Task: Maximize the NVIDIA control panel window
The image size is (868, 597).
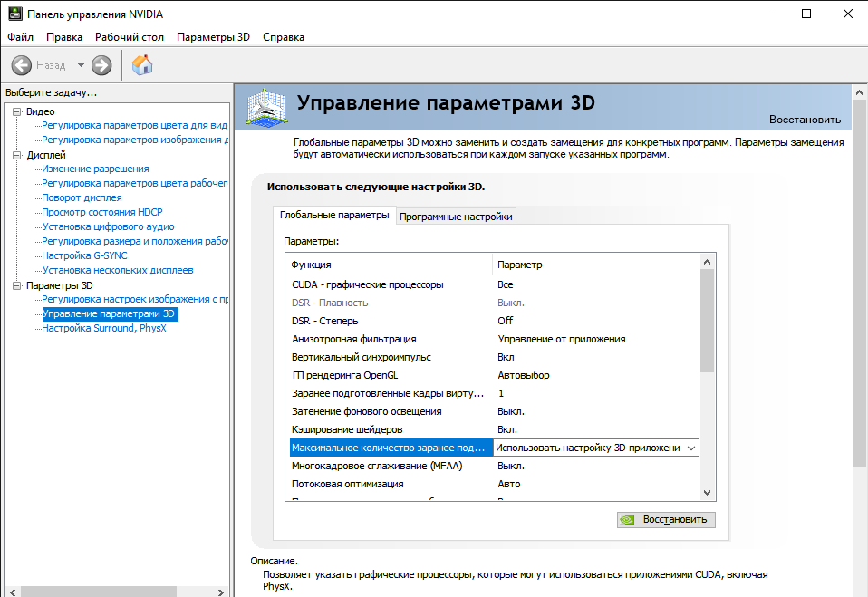Action: pos(806,14)
